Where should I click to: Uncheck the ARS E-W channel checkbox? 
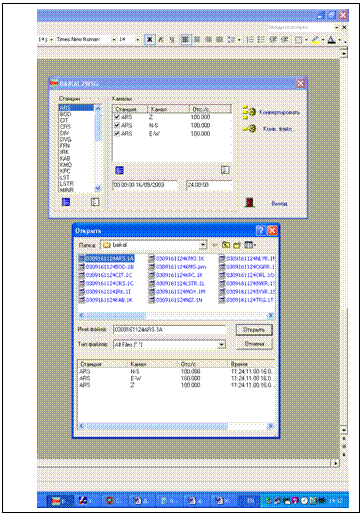pyautogui.click(x=117, y=133)
